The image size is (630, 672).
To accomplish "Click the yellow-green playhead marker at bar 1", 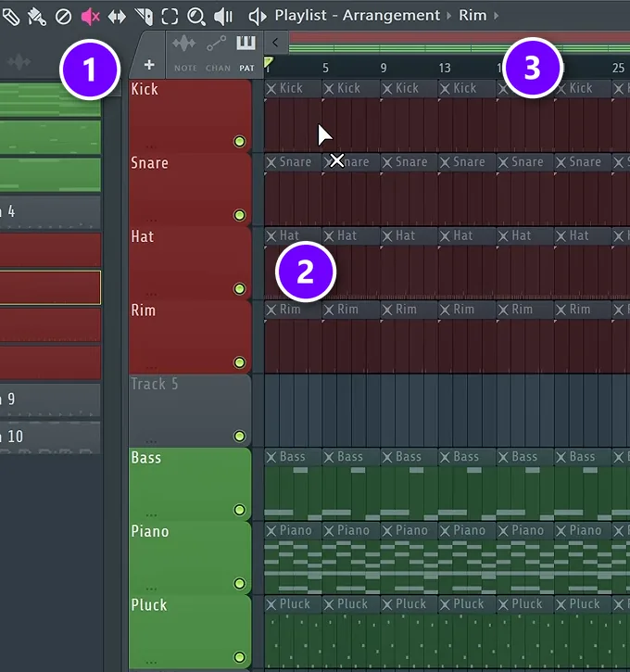I will (268, 63).
